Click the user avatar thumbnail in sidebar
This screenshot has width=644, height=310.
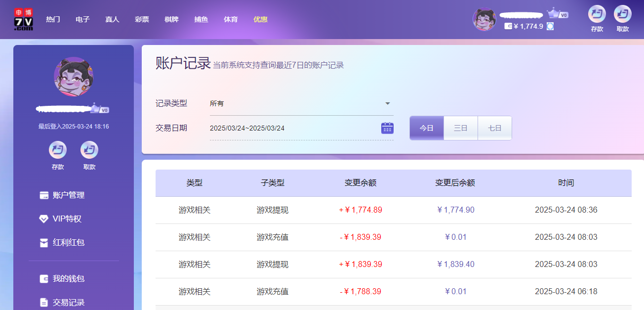(73, 77)
